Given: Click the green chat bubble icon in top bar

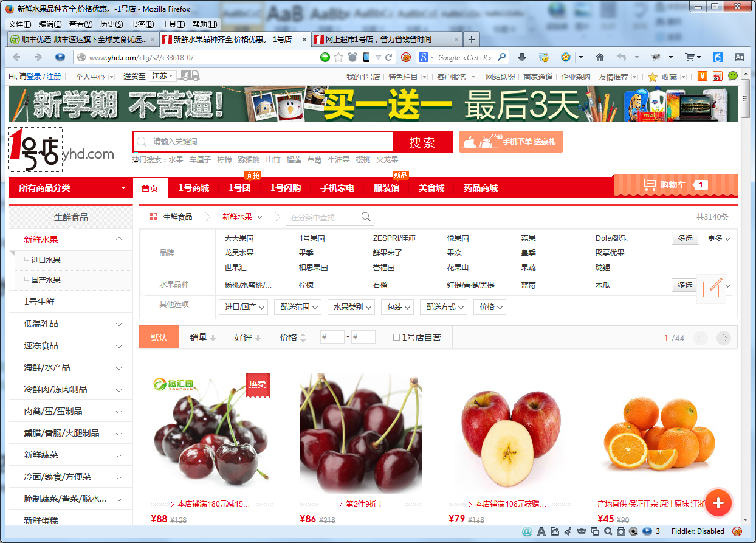Looking at the screenshot, I should coord(733,77).
